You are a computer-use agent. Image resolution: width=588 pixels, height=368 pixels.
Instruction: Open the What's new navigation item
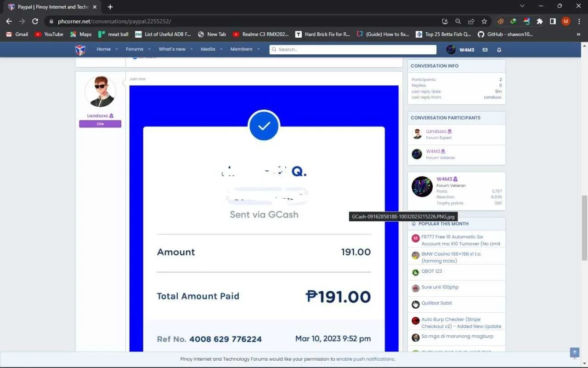click(172, 49)
